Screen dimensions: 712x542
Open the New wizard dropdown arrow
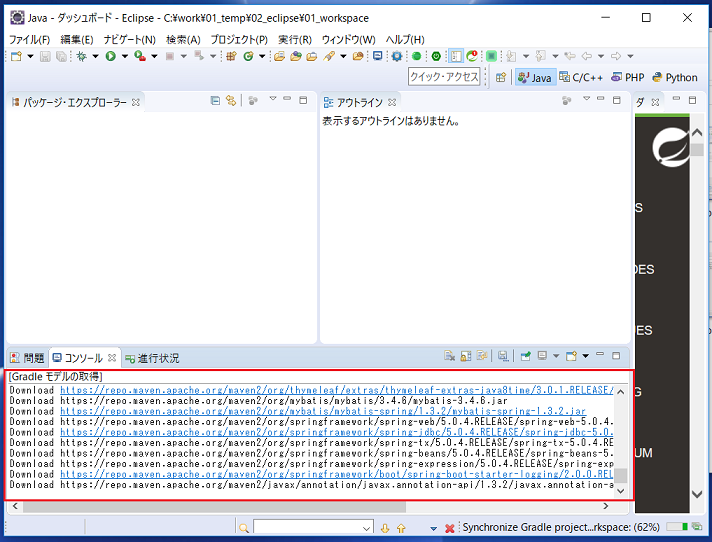click(x=30, y=56)
